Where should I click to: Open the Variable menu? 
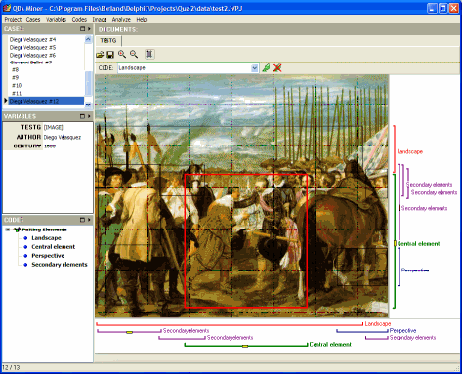click(x=56, y=20)
